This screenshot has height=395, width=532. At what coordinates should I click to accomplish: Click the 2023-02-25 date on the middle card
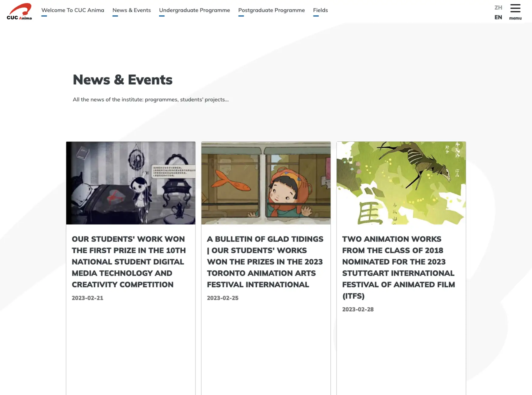pos(222,298)
